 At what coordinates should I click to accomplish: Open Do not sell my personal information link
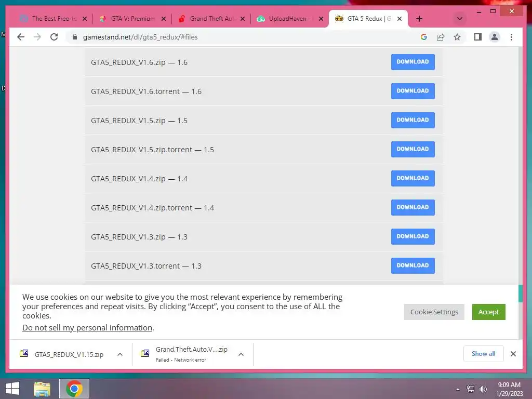[87, 328]
